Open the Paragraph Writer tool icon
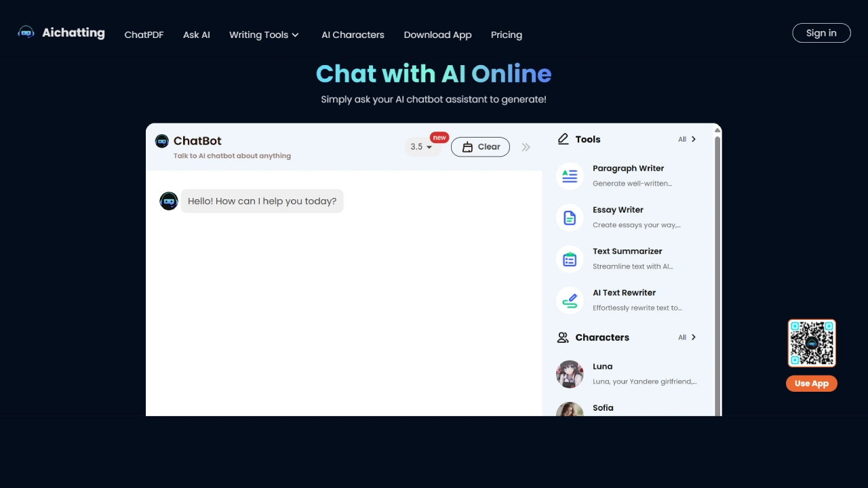868x488 pixels. (570, 176)
